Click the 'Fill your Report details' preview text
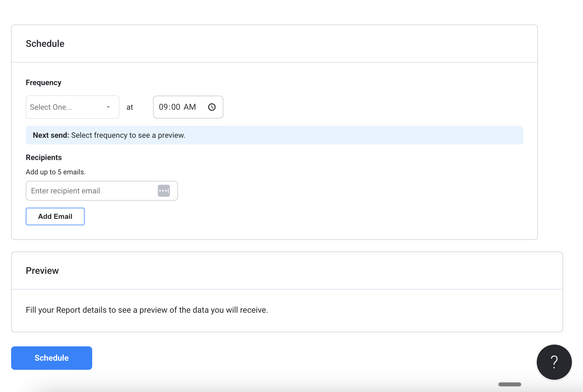Viewport: 583px width, 392px height. [x=147, y=310]
